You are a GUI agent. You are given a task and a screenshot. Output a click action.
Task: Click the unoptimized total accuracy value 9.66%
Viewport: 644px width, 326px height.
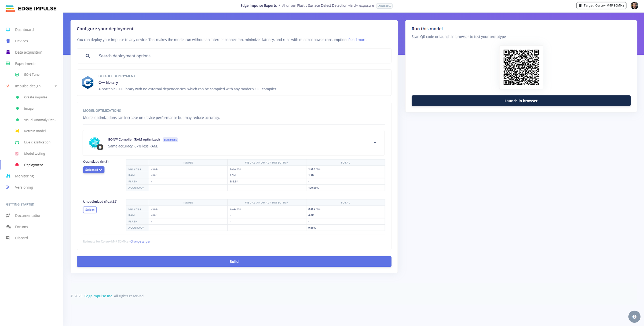(x=312, y=228)
